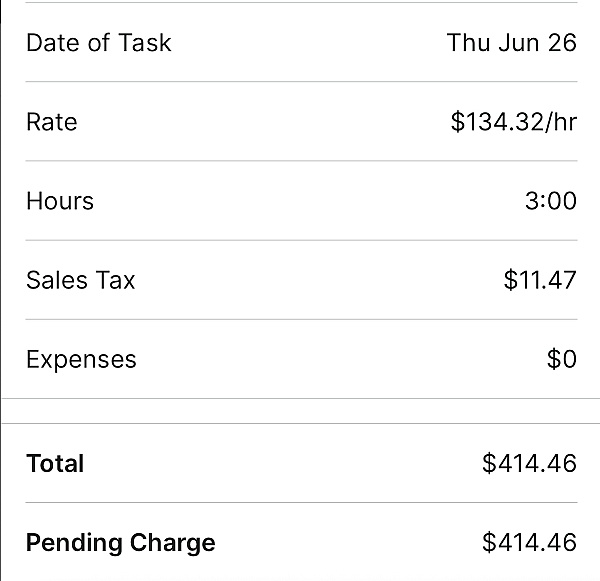Tap the middle of the Sales Tax row
Screen dimensions: 600x581
(x=300, y=280)
